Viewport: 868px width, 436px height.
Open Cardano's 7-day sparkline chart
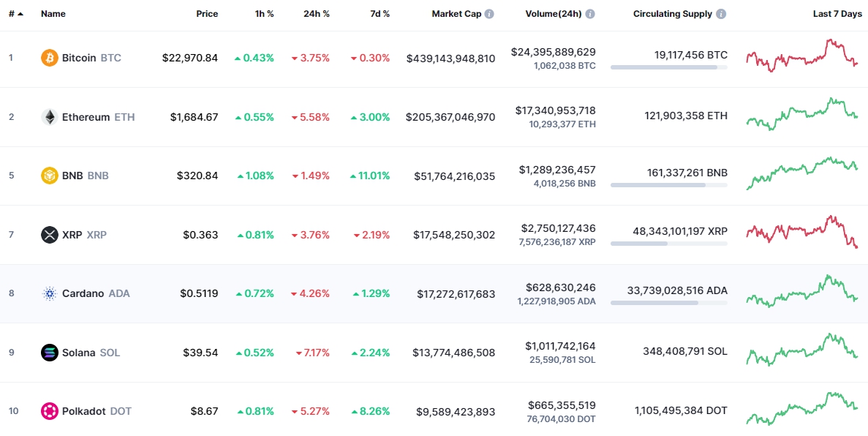pyautogui.click(x=802, y=291)
